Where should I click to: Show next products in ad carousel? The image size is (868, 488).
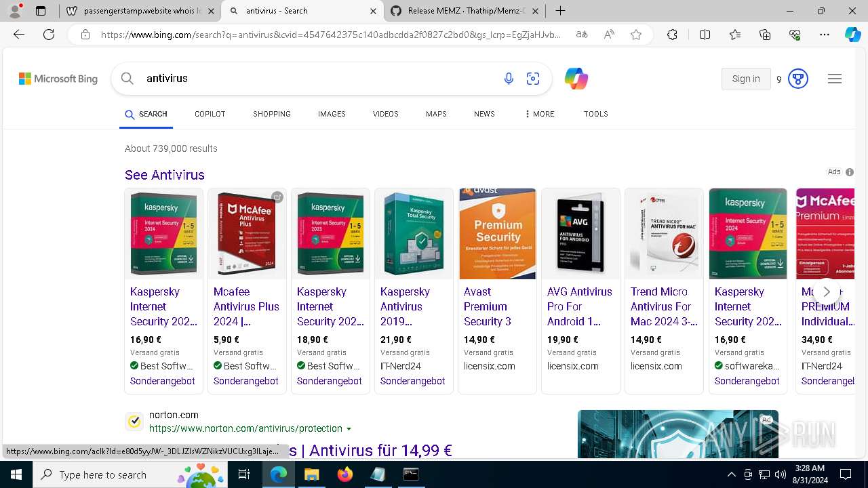pyautogui.click(x=826, y=291)
